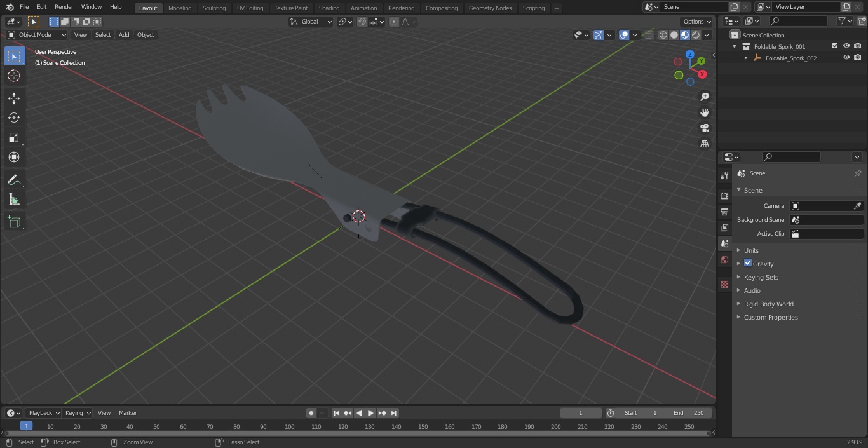The image size is (868, 448).
Task: Add a new workspace tab
Action: point(557,8)
